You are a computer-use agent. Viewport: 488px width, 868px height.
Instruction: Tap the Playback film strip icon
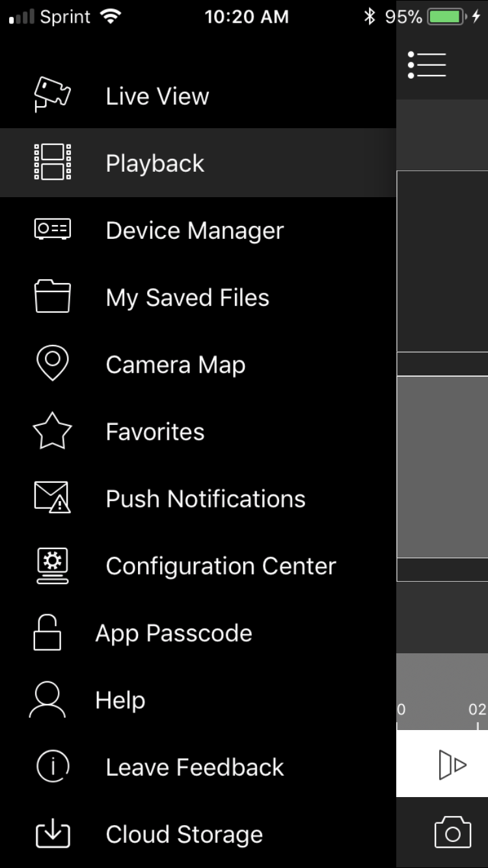click(52, 162)
